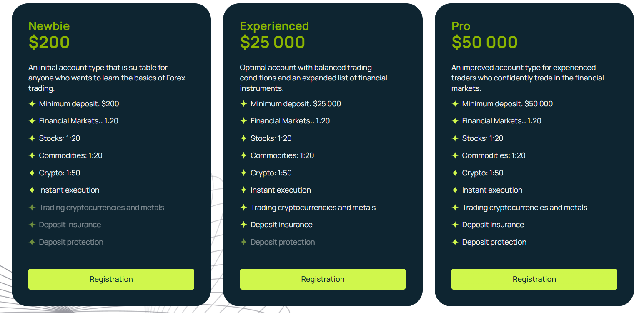Click star icon beside Pro Deposit protection

[455, 242]
